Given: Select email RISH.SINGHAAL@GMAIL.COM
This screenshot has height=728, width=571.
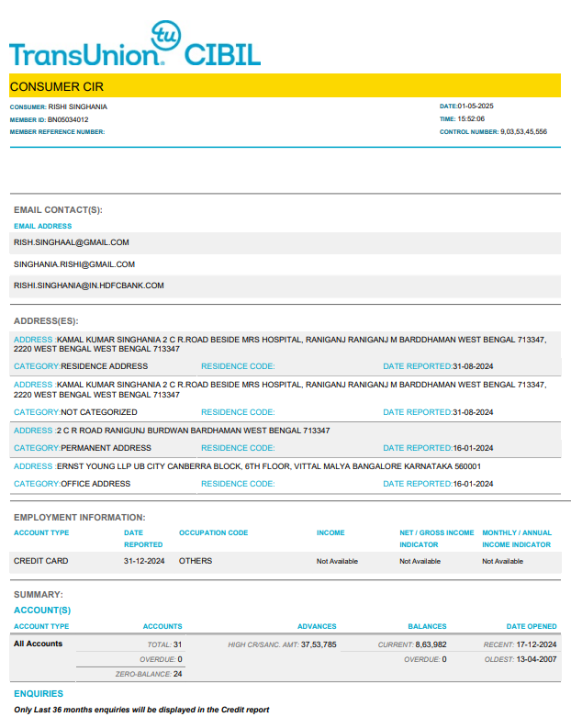Looking at the screenshot, I should click(x=72, y=242).
